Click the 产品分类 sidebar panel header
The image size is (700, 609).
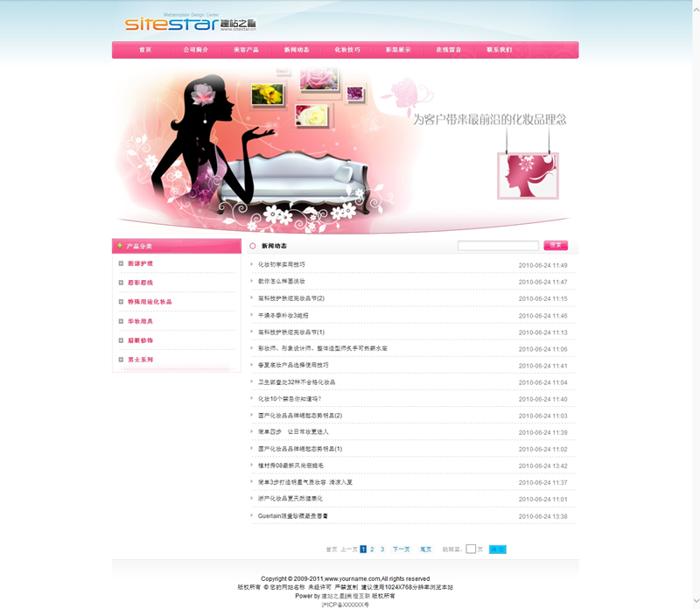coord(177,246)
